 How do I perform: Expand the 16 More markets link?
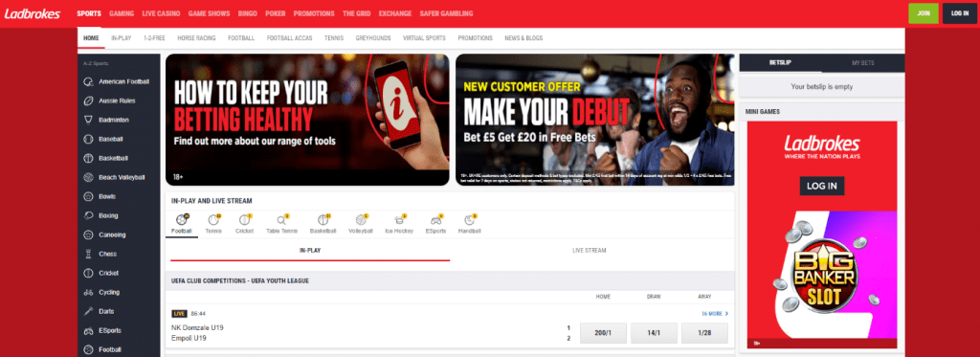pos(714,313)
